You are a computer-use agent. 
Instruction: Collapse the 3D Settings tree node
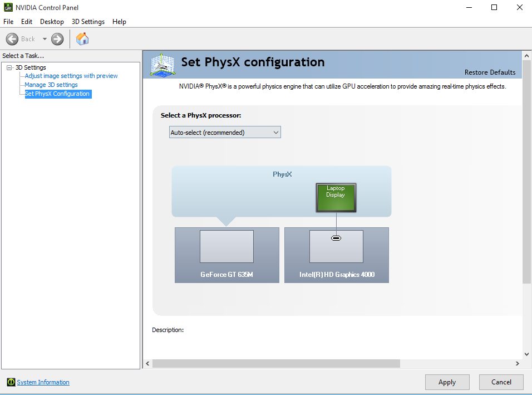click(9, 67)
